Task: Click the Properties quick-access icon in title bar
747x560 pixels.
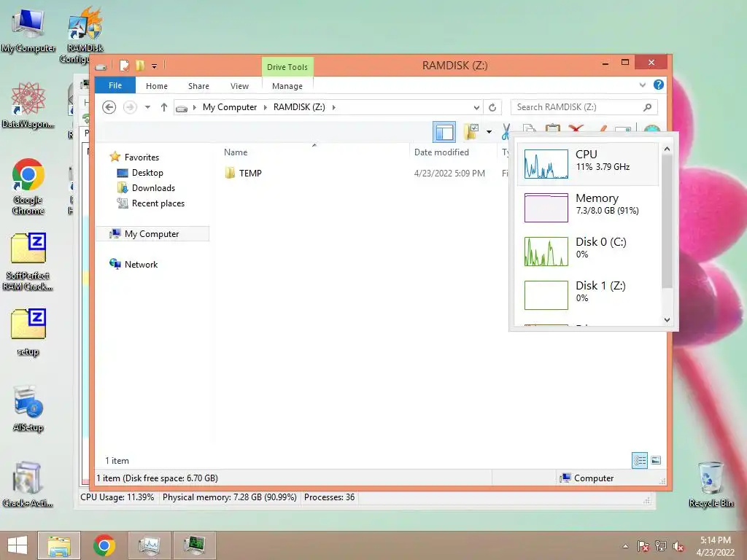Action: pos(124,66)
